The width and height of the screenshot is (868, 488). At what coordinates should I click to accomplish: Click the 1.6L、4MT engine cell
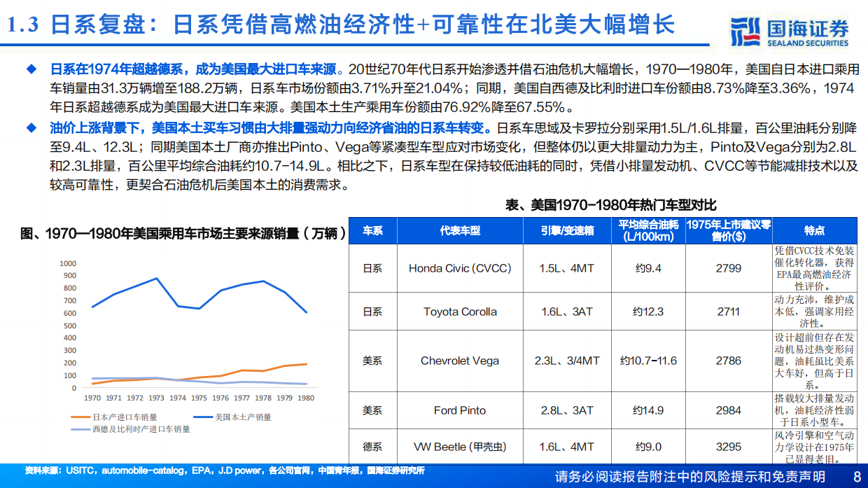tap(568, 447)
